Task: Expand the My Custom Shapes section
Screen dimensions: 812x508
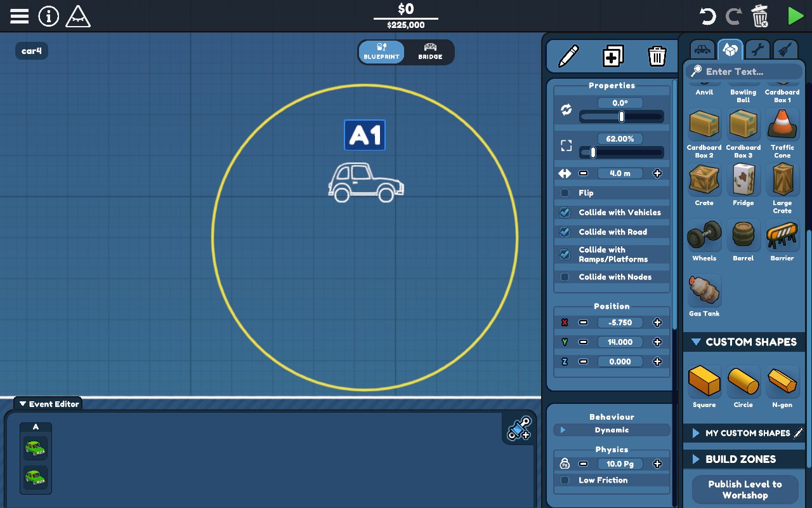Action: pyautogui.click(x=696, y=433)
